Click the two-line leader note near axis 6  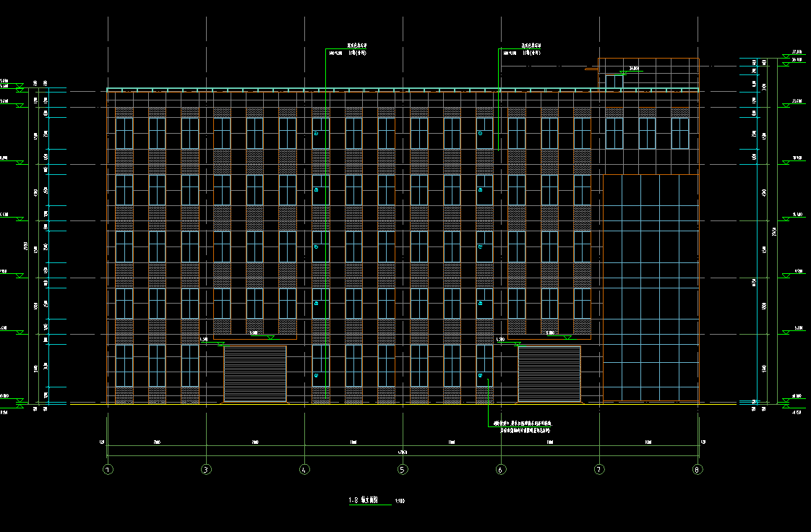522,426
